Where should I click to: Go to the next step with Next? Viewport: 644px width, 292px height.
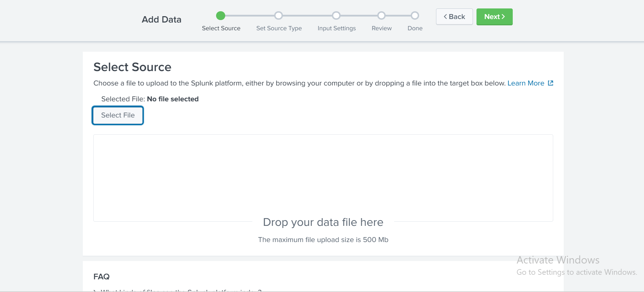pyautogui.click(x=494, y=17)
